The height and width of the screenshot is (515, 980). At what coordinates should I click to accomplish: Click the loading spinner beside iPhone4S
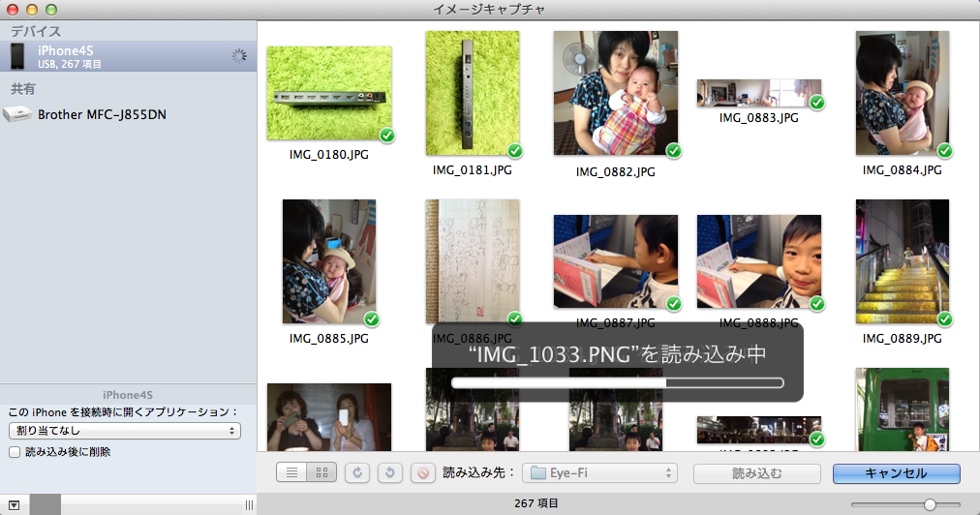click(239, 56)
